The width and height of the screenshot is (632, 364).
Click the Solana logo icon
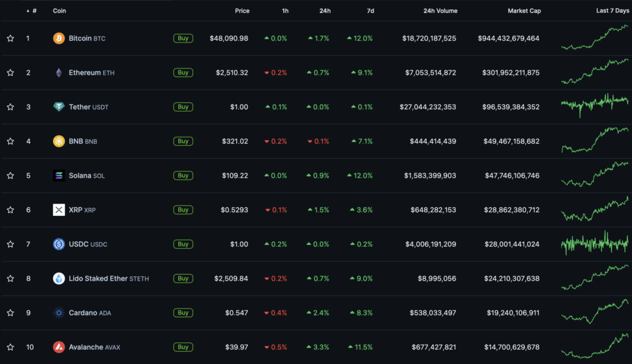pos(59,176)
